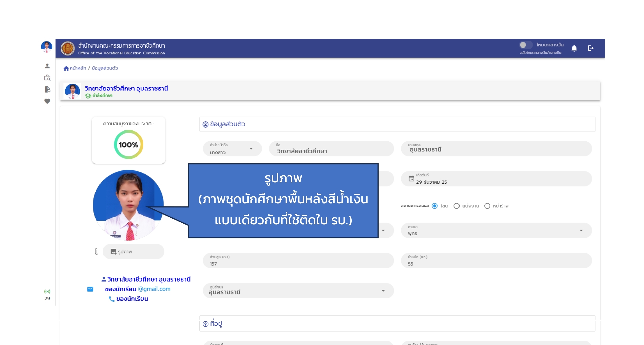Select the หย่าร้าง marital status radio
The image size is (644, 345).
point(487,206)
